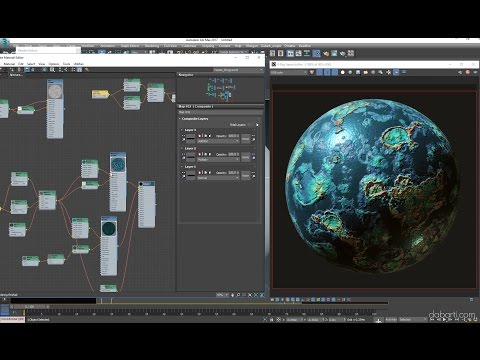Open the named view dropdown above Navigator

tap(238, 70)
